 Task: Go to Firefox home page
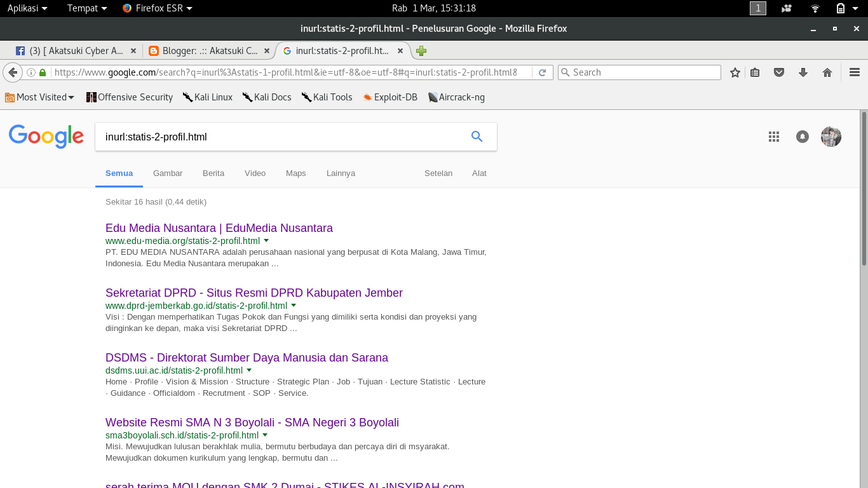pos(827,72)
